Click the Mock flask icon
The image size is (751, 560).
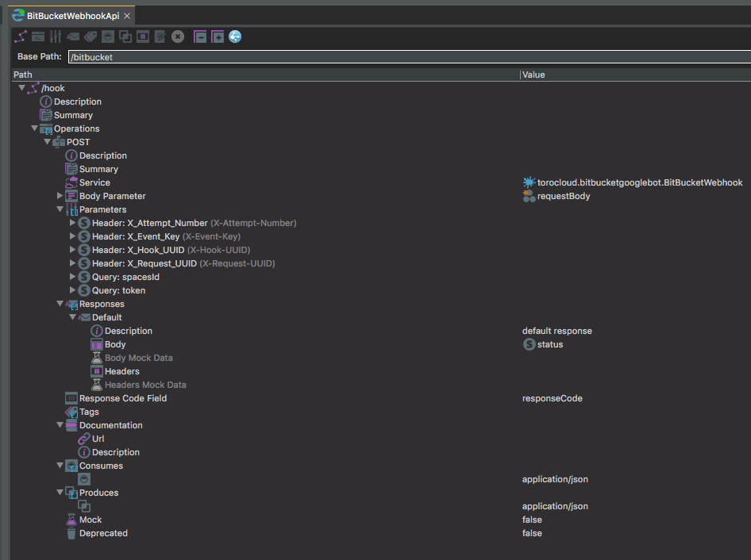coord(71,520)
